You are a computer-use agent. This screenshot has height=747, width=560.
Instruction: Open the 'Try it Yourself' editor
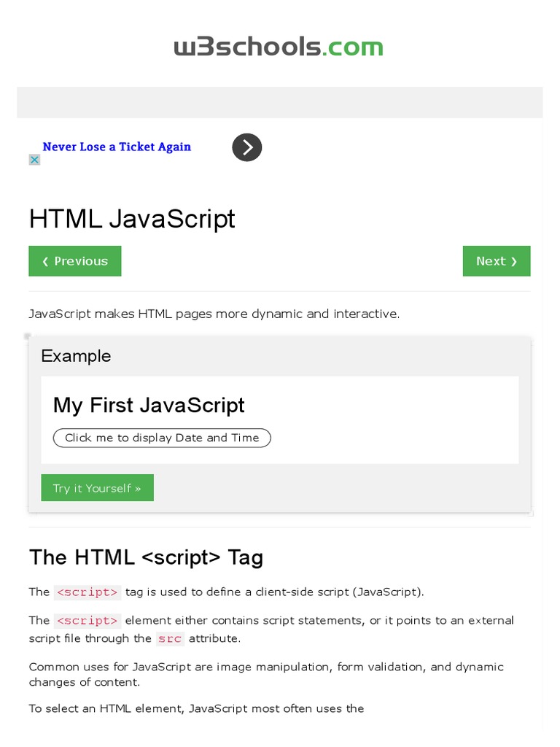click(x=97, y=488)
